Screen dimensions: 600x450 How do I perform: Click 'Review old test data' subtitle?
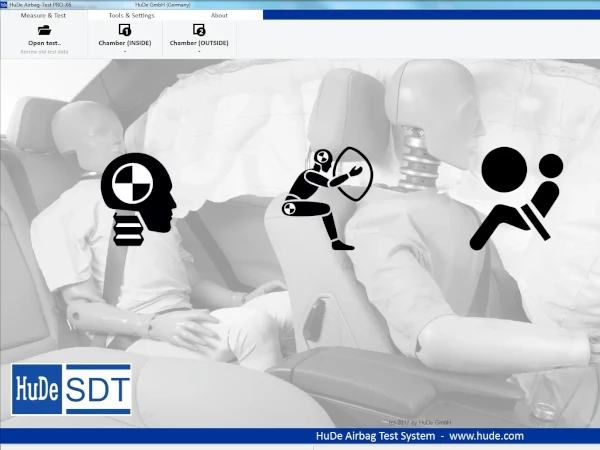[x=44, y=51]
